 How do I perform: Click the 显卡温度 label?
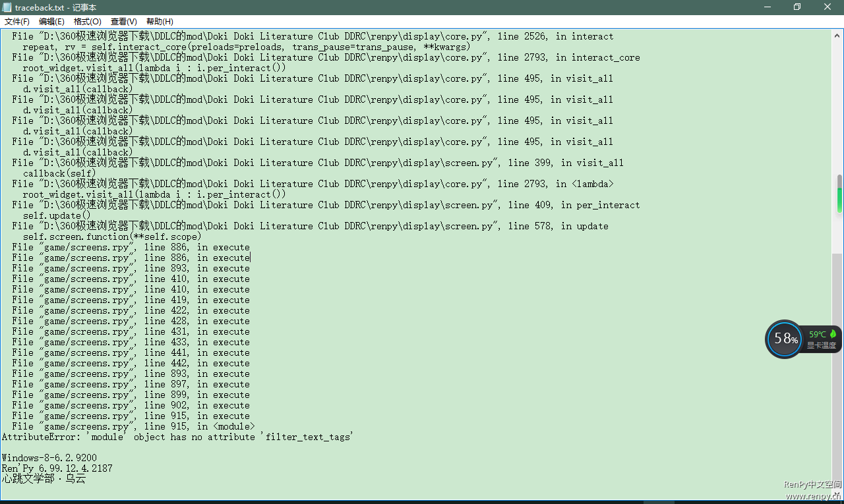(x=822, y=345)
